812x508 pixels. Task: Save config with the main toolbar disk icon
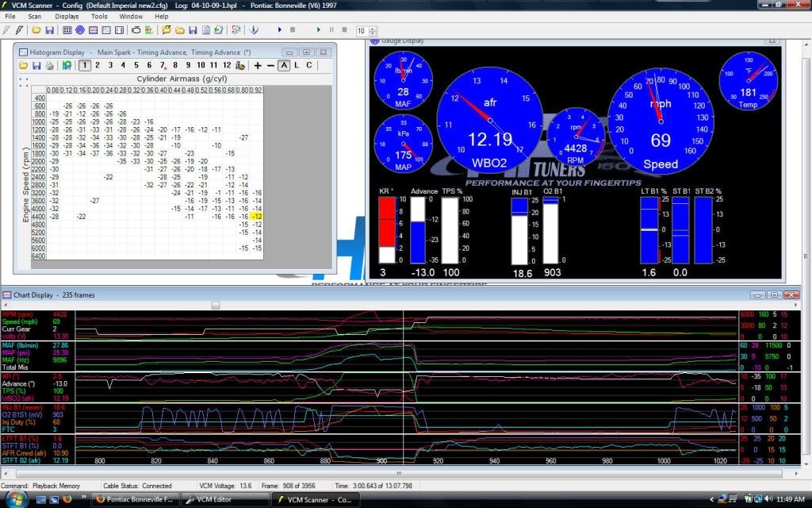49,31
